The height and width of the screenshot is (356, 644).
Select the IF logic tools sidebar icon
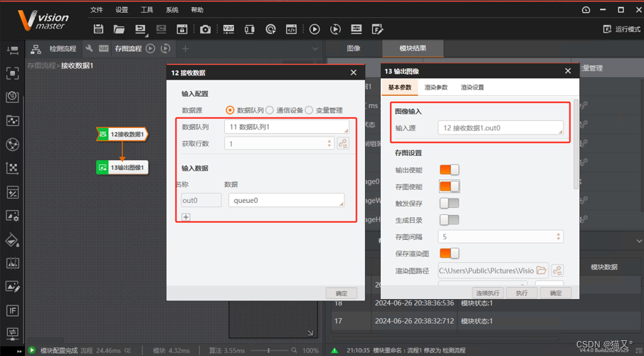12,310
